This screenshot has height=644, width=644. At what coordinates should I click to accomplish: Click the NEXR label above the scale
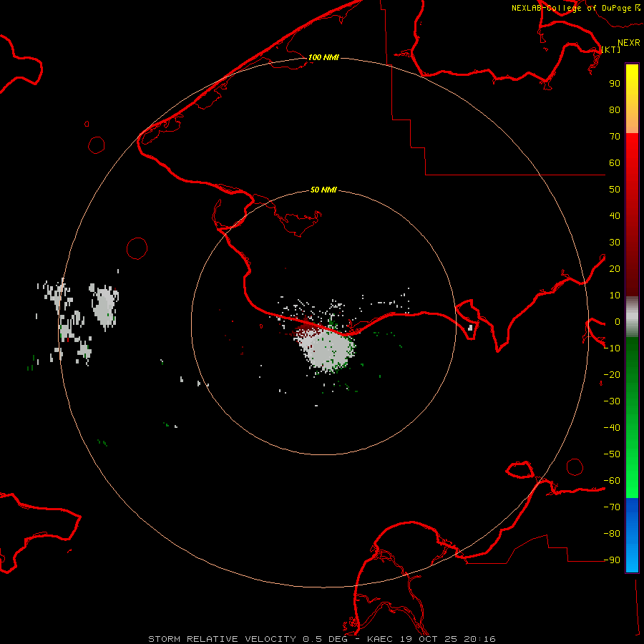(628, 43)
